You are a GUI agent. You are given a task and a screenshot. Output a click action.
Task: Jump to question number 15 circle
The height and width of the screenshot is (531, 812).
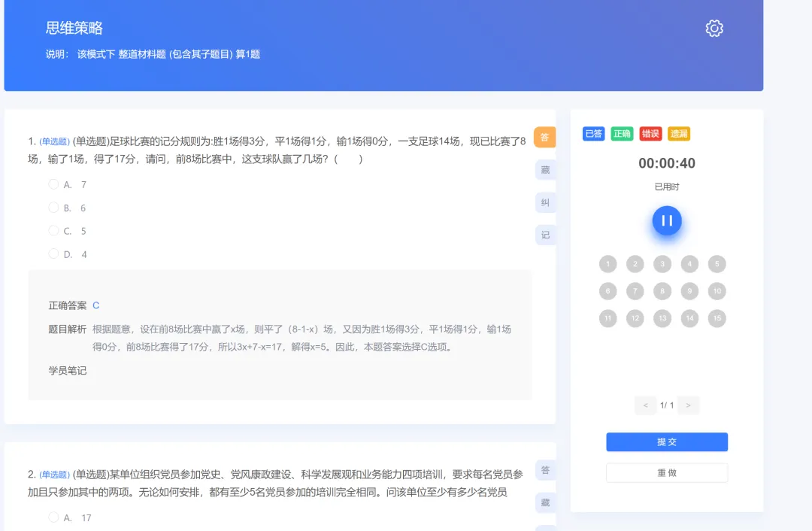(717, 318)
